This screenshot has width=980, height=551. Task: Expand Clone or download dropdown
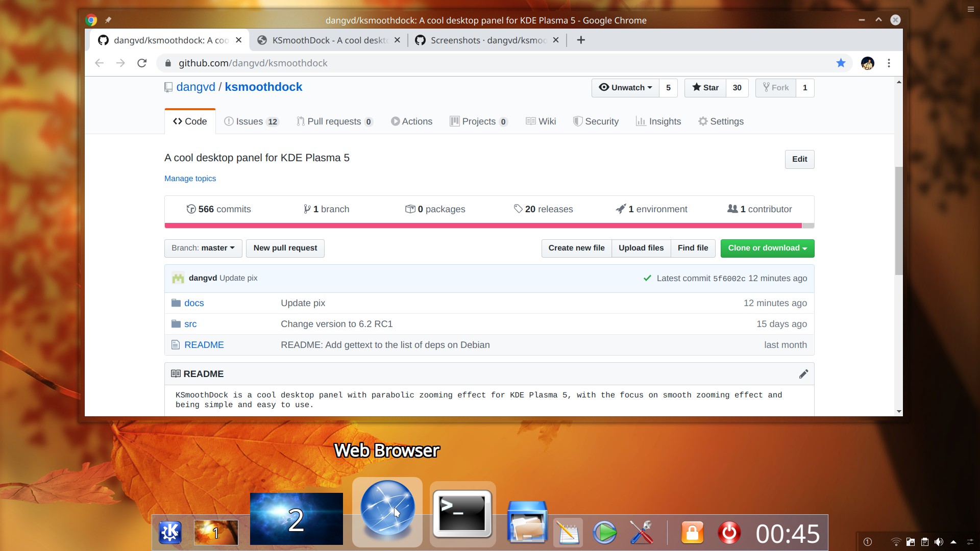pos(767,248)
